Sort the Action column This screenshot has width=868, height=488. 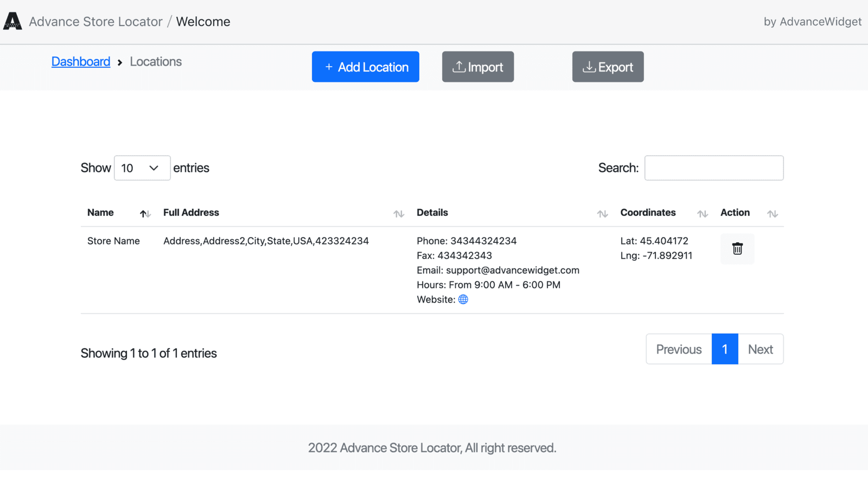click(772, 213)
